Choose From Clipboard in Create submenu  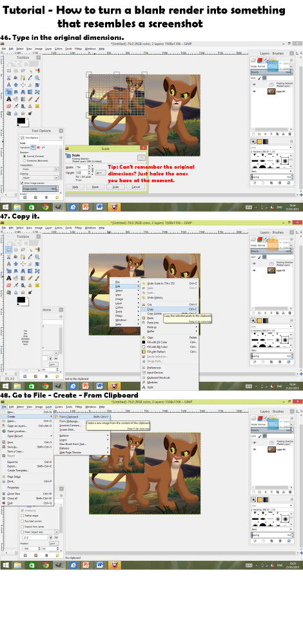click(x=83, y=416)
